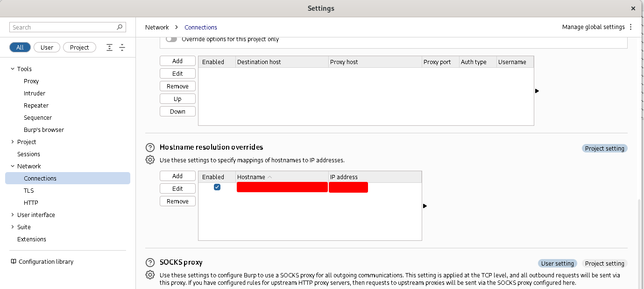Screen dimensions: 644x289
Task: Click Add button for hostname resolution overrides
Action: click(x=177, y=176)
